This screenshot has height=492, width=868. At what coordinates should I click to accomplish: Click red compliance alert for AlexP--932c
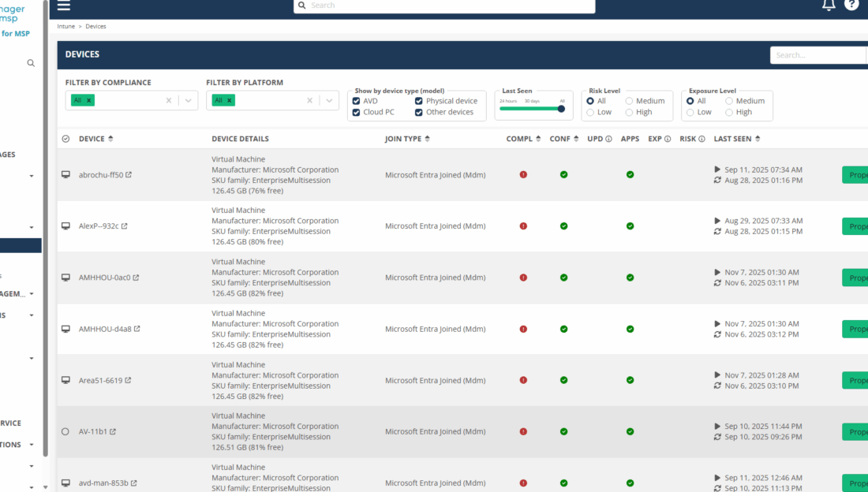click(523, 226)
